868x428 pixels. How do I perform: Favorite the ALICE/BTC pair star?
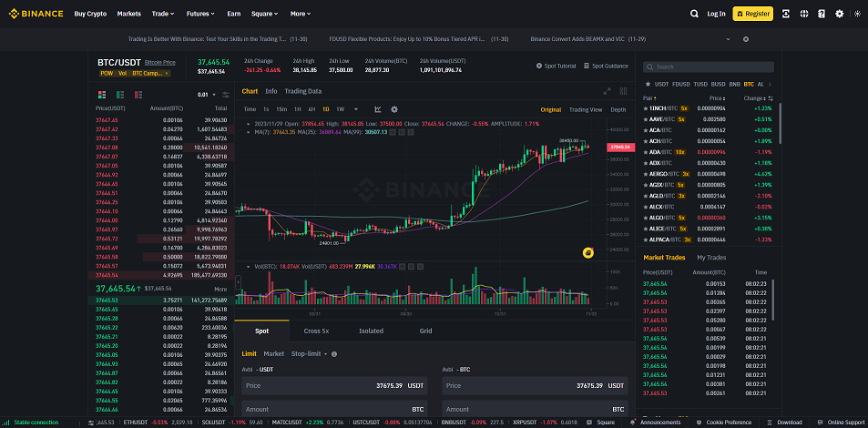tap(645, 229)
